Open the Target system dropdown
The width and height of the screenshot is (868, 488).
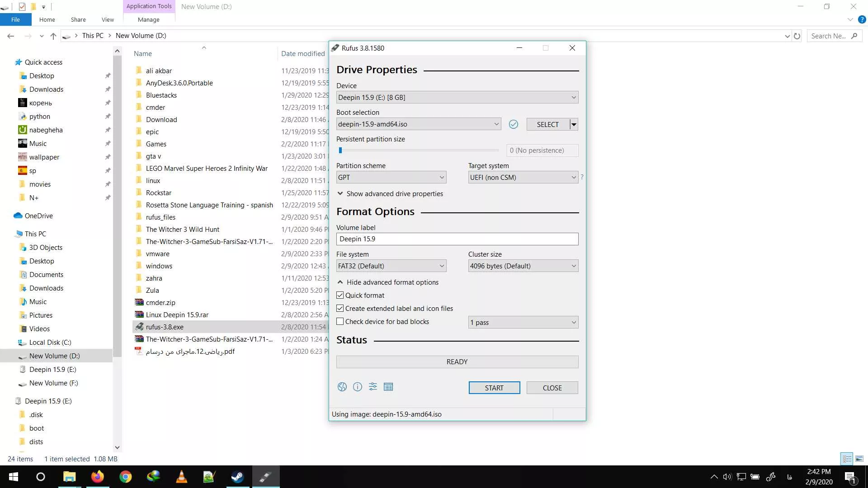[523, 177]
